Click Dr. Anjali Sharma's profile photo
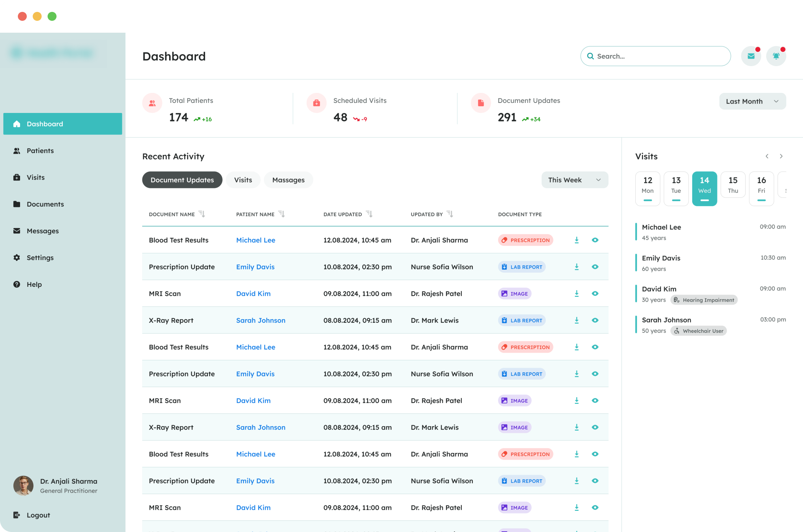This screenshot has height=532, width=803. 23,486
